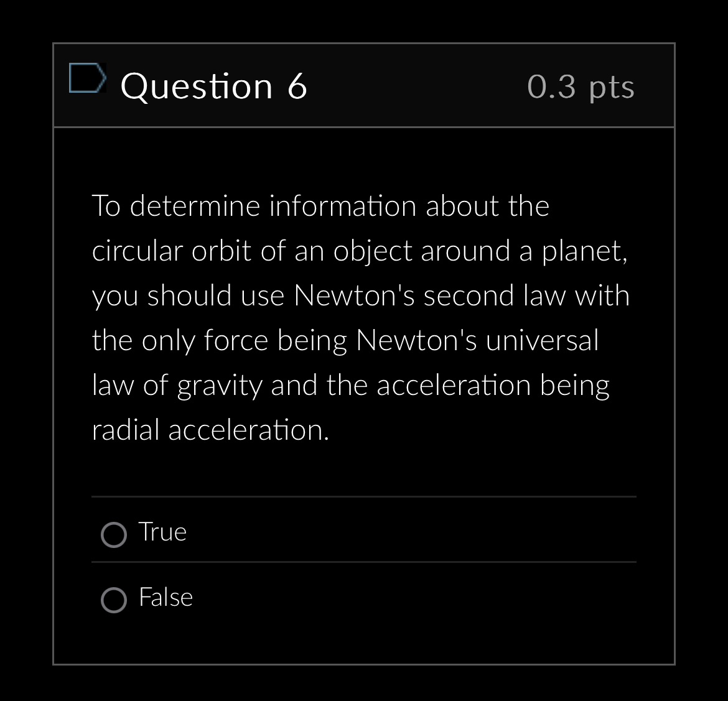Click the False answer text
The width and height of the screenshot is (728, 701).
coord(165,598)
